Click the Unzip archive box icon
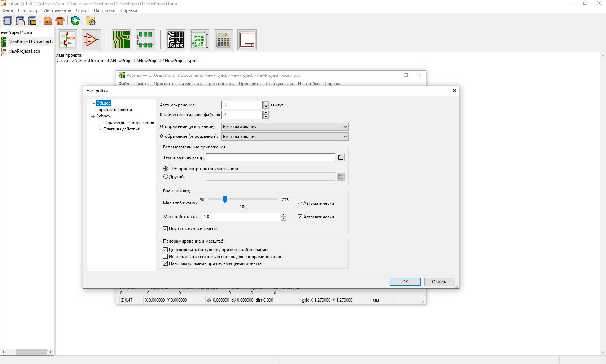 [x=60, y=21]
